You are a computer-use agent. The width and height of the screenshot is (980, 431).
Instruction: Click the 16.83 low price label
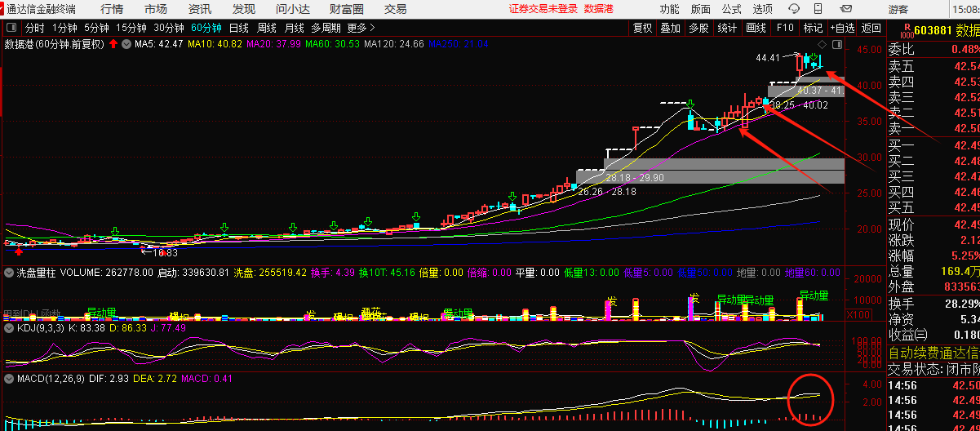click(166, 253)
